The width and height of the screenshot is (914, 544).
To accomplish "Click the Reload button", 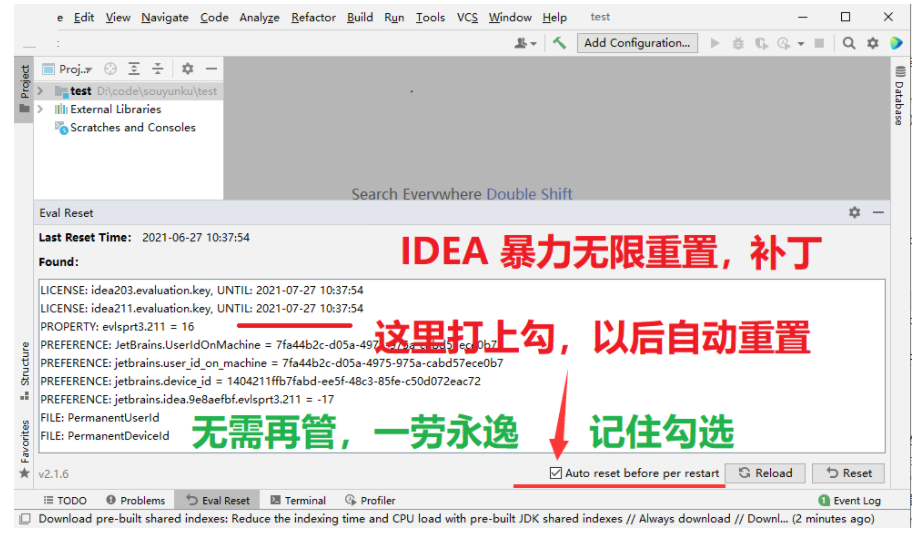I will tap(767, 473).
